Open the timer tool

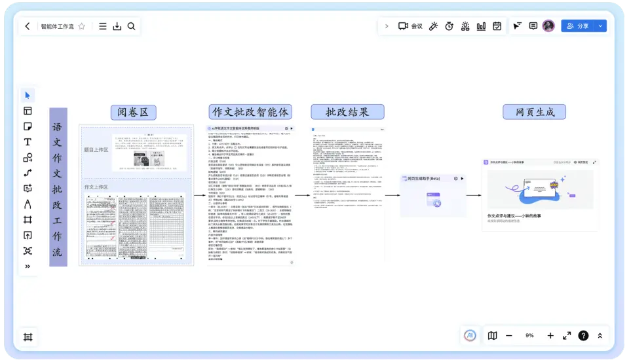[449, 26]
